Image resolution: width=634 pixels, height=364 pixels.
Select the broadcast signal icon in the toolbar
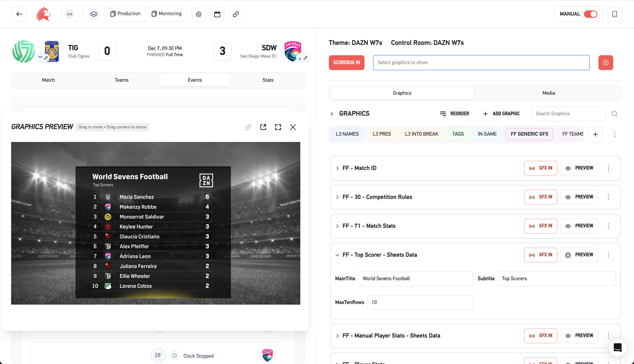coord(70,14)
